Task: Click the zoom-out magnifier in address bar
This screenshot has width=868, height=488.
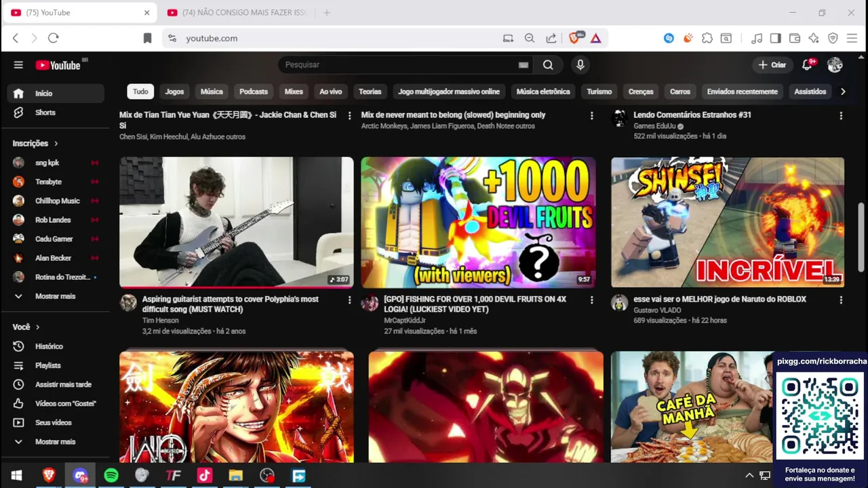Action: click(x=530, y=38)
